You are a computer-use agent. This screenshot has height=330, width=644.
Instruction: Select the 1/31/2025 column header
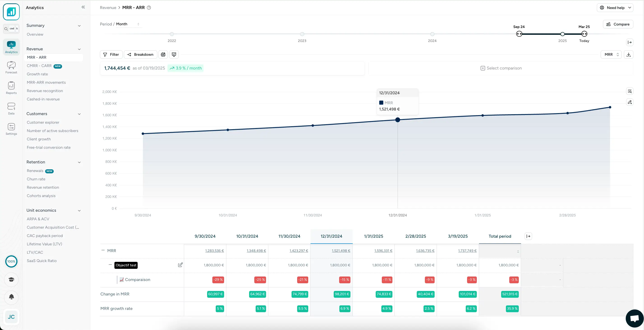pos(373,236)
